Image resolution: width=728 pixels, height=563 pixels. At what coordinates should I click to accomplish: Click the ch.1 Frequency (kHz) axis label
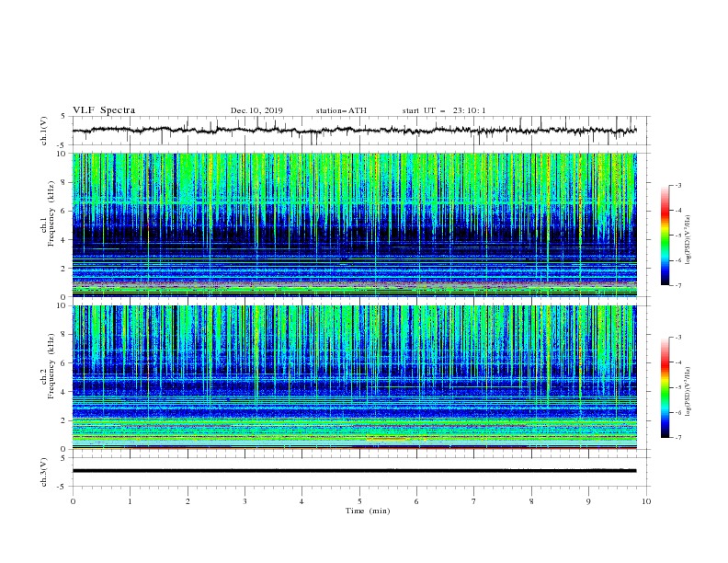(48, 213)
